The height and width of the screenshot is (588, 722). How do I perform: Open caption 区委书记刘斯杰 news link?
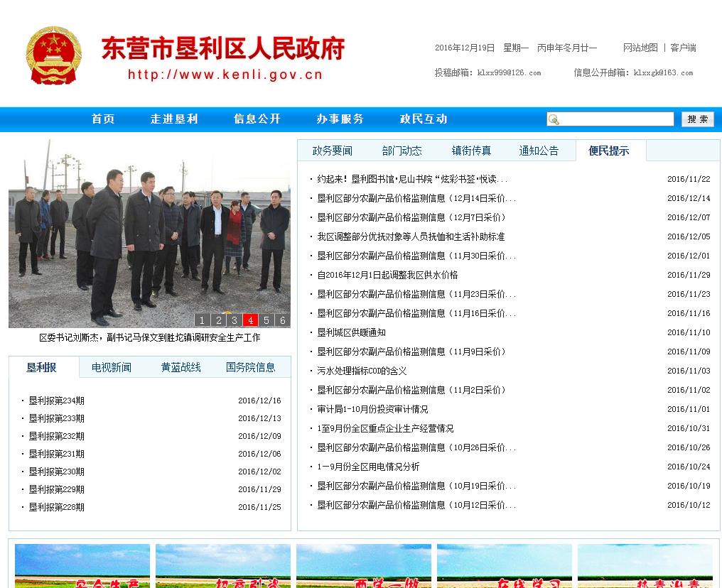(150, 338)
